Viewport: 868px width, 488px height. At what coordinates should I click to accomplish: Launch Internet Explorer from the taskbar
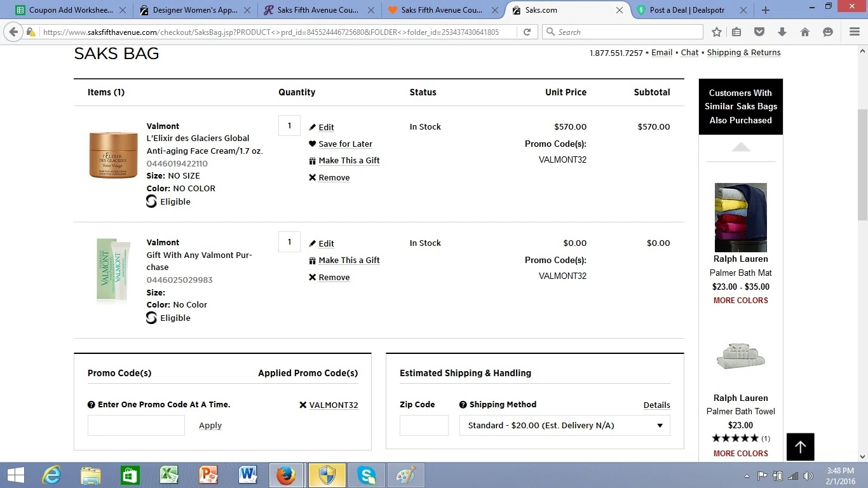[x=51, y=475]
